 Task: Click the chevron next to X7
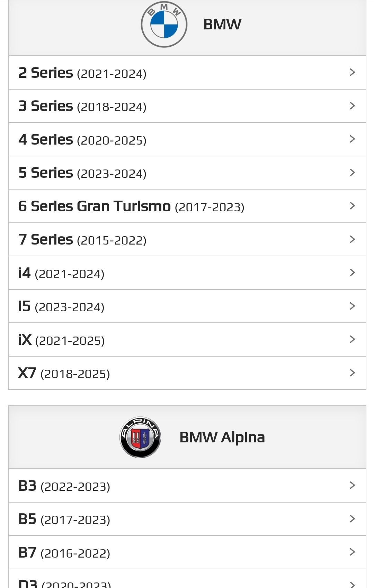click(x=352, y=373)
